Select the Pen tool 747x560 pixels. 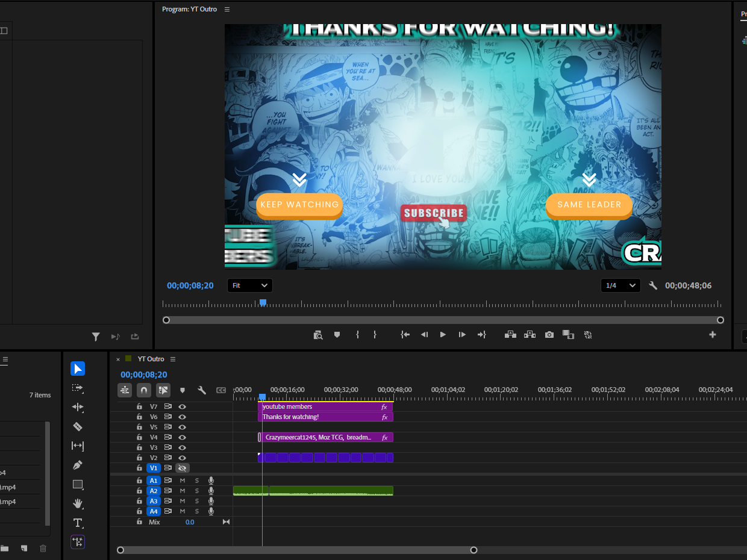[x=78, y=465]
